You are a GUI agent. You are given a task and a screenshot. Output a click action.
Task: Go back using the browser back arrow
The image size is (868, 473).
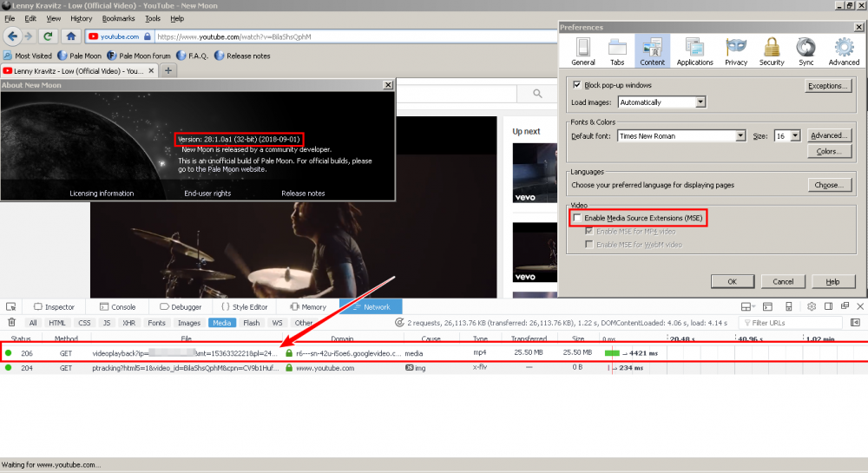(13, 36)
